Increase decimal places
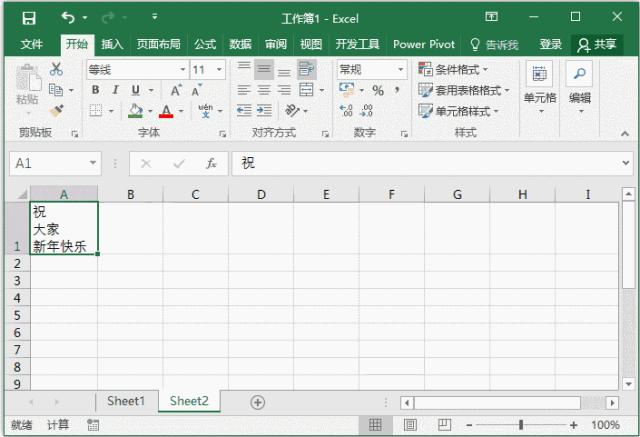The height and width of the screenshot is (437, 640). (x=346, y=110)
